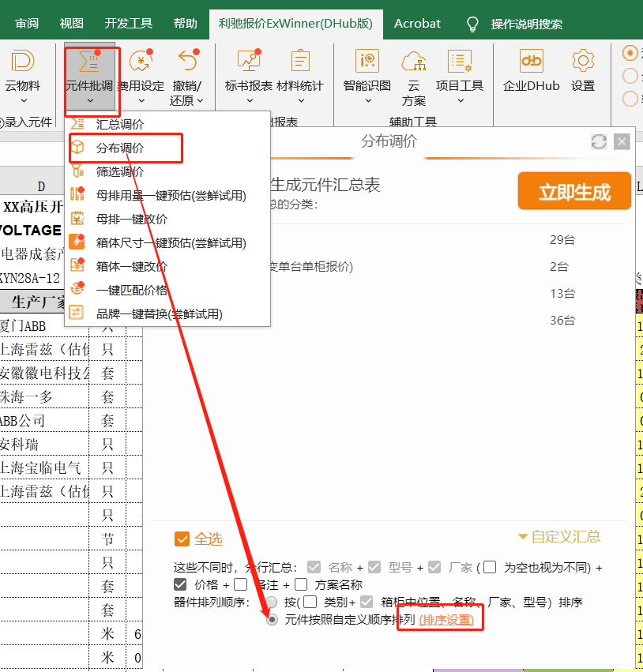Open the 帮助 ribbon tab
The height and width of the screenshot is (672, 643).
(x=185, y=24)
